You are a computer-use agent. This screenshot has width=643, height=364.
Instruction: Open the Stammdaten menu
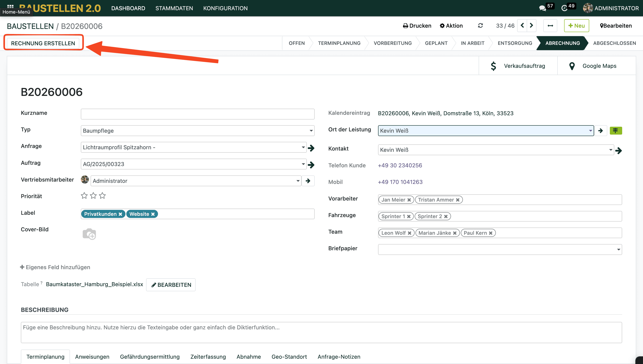pos(174,8)
